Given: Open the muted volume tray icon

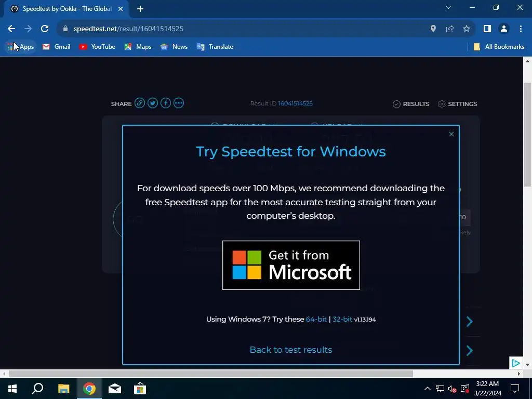Looking at the screenshot, I should (x=453, y=389).
